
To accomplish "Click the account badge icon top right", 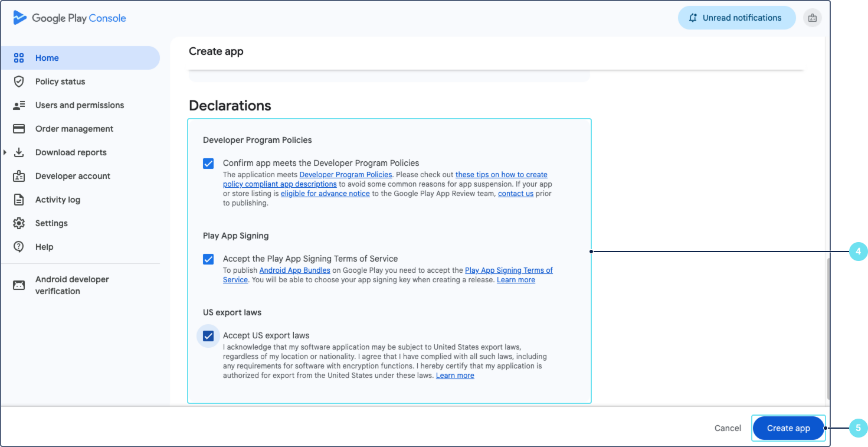I will [813, 18].
